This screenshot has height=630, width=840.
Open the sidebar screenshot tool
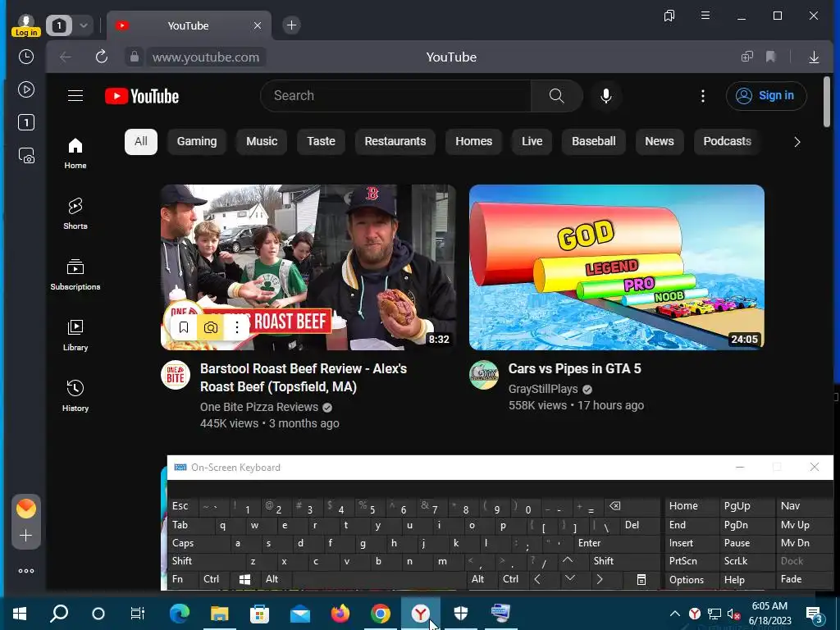click(25, 155)
